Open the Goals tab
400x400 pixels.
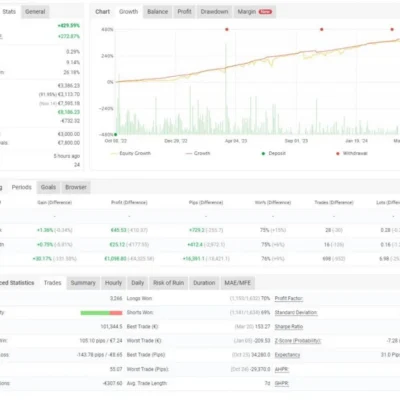pyautogui.click(x=48, y=187)
